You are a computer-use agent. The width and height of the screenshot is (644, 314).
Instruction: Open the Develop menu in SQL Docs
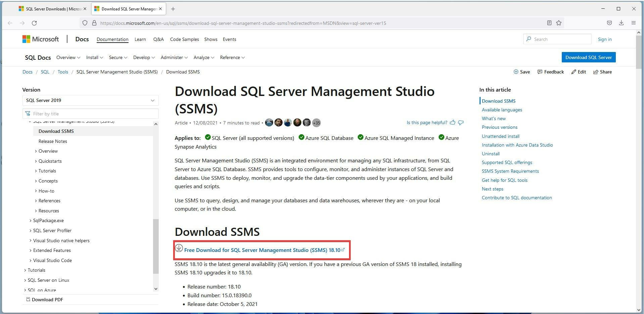tap(144, 57)
